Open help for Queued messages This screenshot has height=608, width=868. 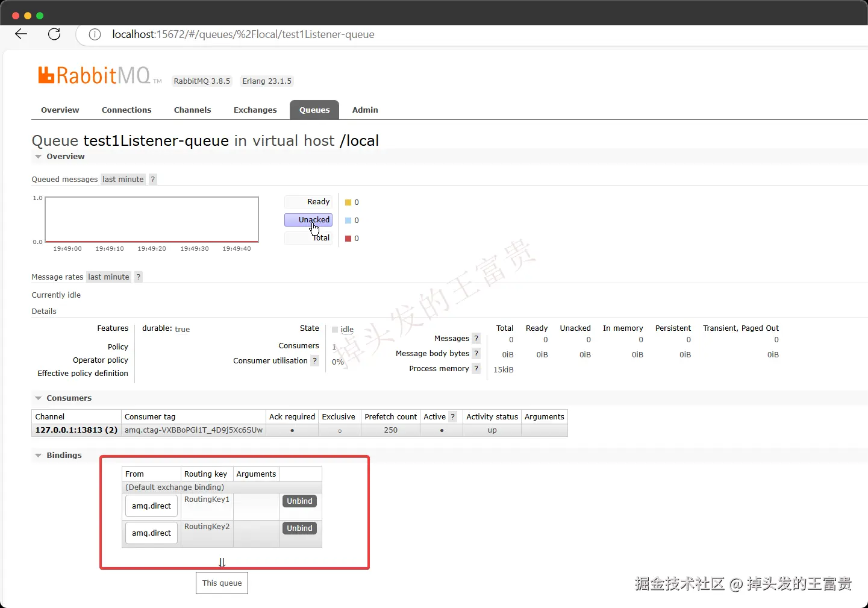(153, 179)
